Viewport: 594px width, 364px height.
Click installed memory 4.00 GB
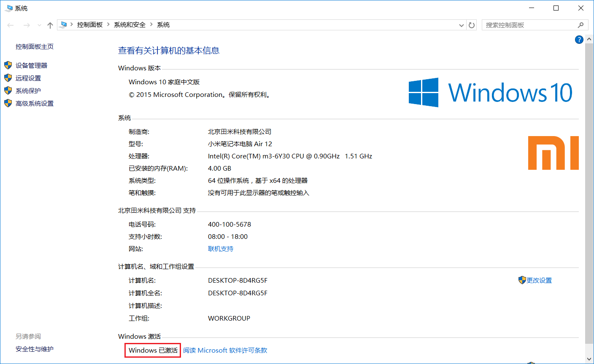pyautogui.click(x=219, y=169)
